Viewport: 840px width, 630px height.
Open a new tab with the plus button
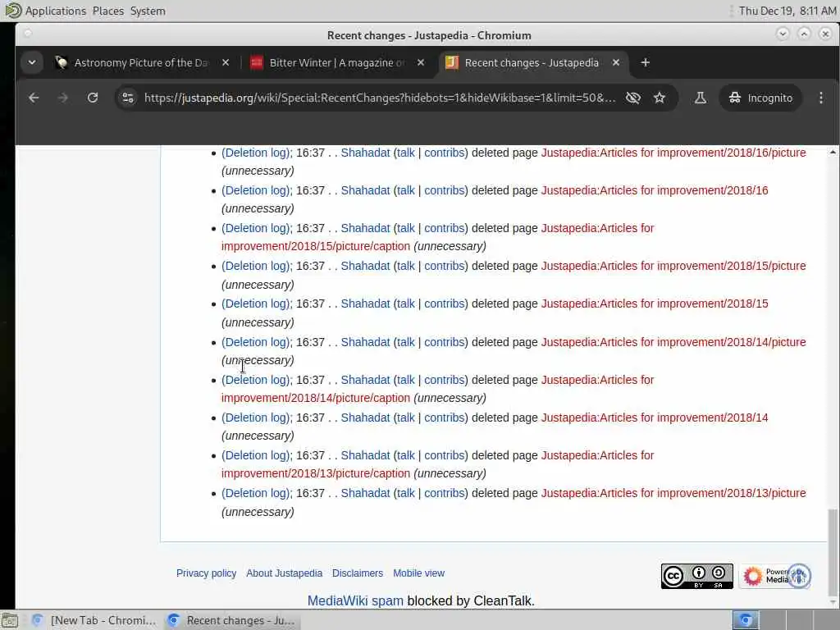(x=645, y=62)
